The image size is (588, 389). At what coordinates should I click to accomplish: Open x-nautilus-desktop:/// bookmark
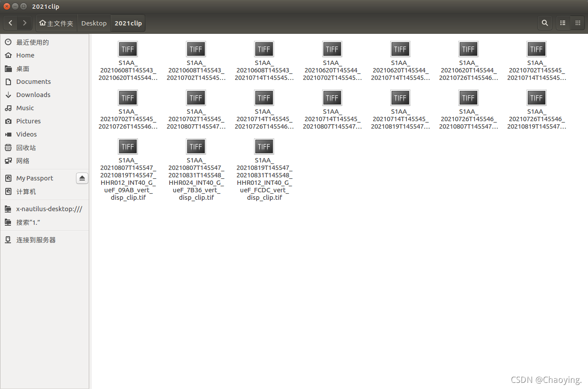pyautogui.click(x=44, y=209)
